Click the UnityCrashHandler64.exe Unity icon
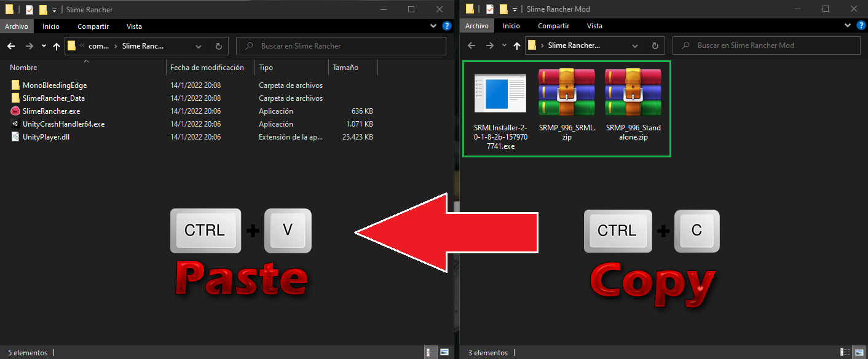 15,124
